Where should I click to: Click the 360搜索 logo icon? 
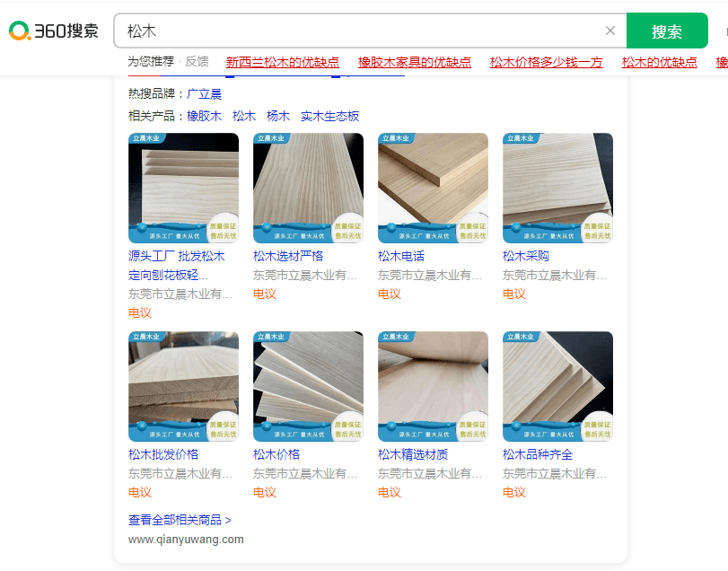[x=54, y=31]
